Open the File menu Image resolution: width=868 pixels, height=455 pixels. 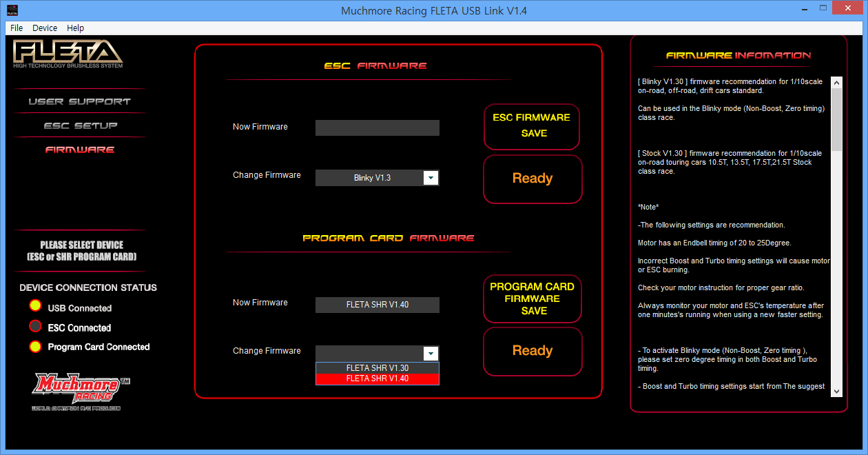(17, 28)
